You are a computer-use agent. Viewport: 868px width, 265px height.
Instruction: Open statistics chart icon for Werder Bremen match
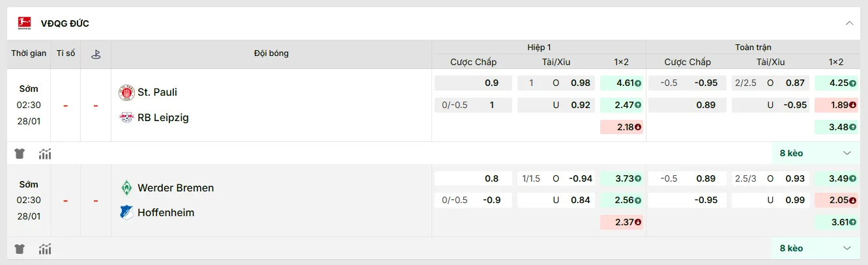click(45, 249)
